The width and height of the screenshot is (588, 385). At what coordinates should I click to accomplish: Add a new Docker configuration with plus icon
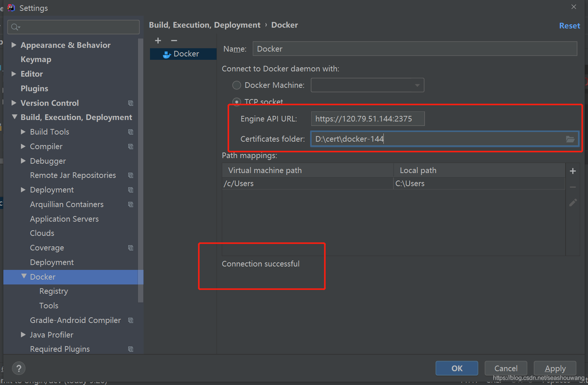tap(158, 40)
